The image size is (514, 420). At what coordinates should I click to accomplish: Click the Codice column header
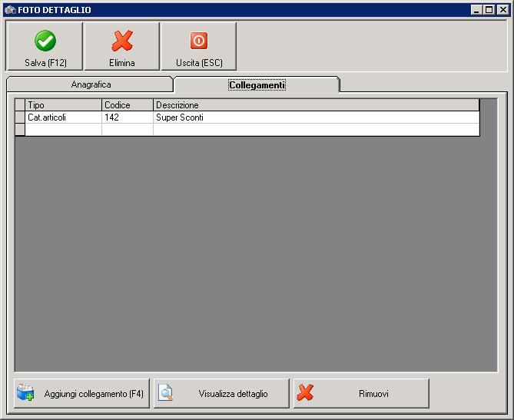point(128,105)
